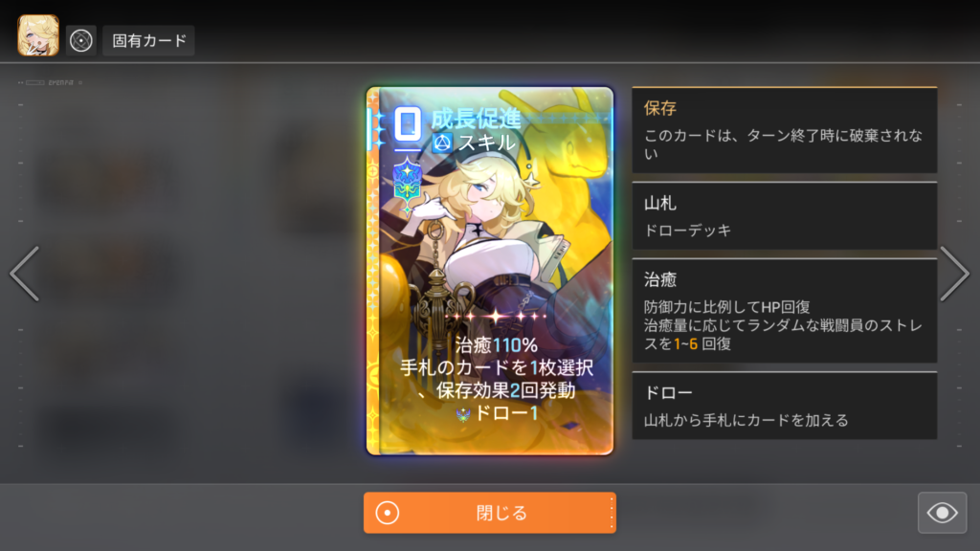980x551 pixels.
Task: Click the blonde character portrait avatar
Action: (38, 35)
